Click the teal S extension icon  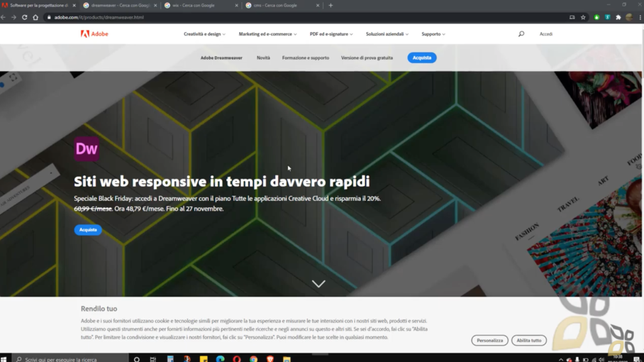pos(608,17)
